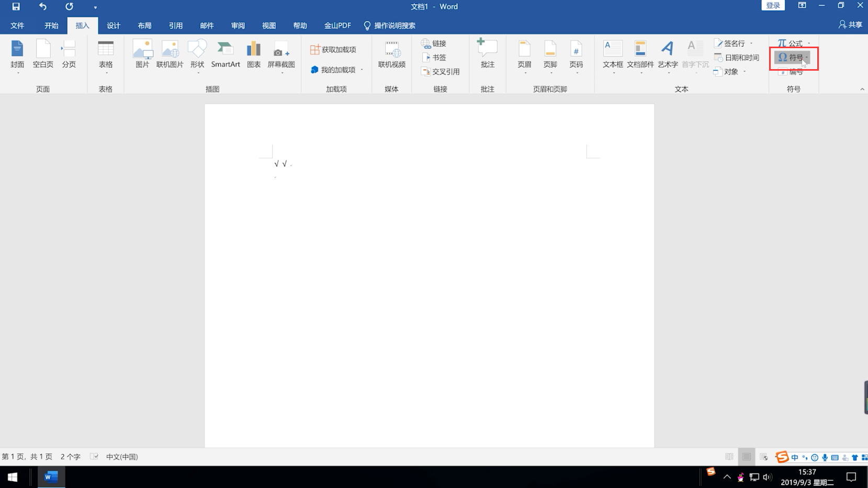The height and width of the screenshot is (488, 868).
Task: Open the 金山PDF tab
Action: coord(337,25)
